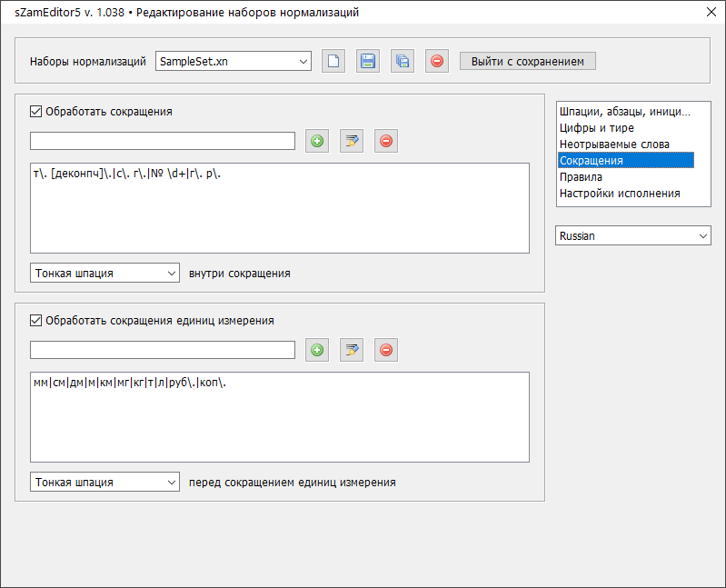Image resolution: width=726 pixels, height=588 pixels.
Task: Create a new normalization set with the blank page icon
Action: (333, 62)
